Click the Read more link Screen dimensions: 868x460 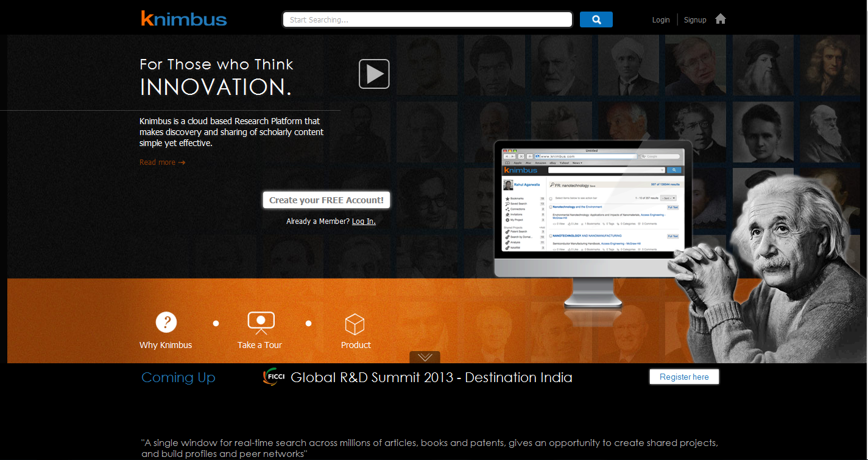pyautogui.click(x=157, y=162)
